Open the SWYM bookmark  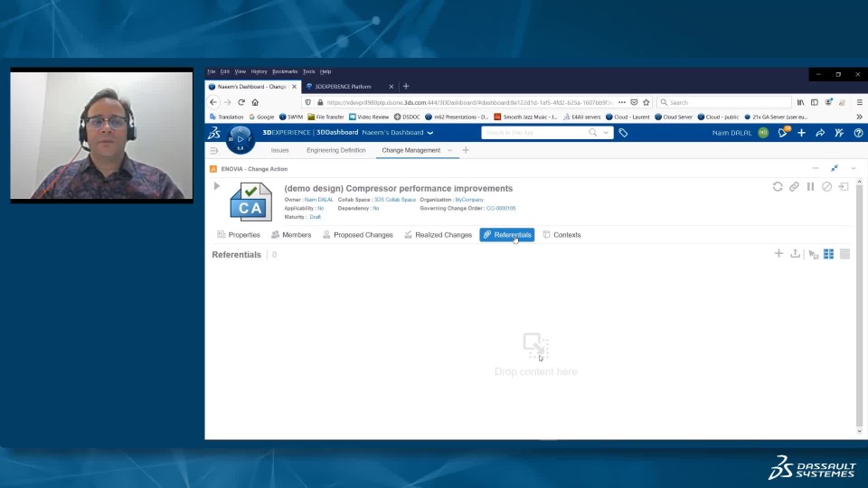click(291, 117)
